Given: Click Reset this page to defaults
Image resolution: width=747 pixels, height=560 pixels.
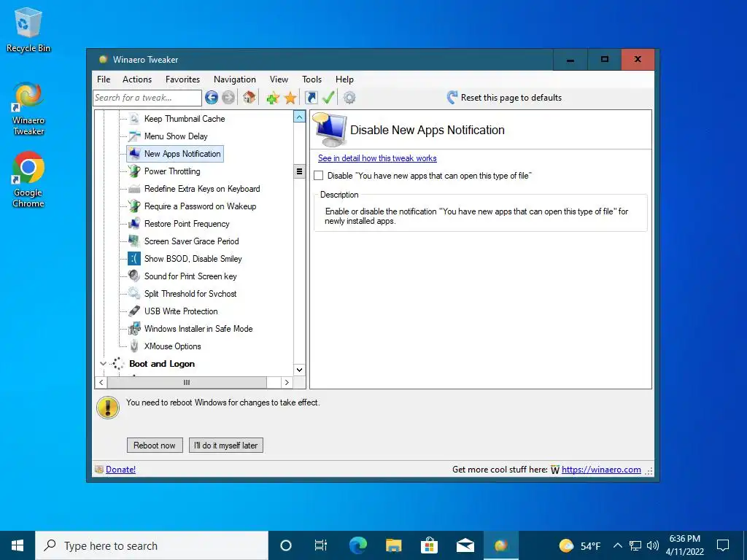Looking at the screenshot, I should tap(511, 98).
